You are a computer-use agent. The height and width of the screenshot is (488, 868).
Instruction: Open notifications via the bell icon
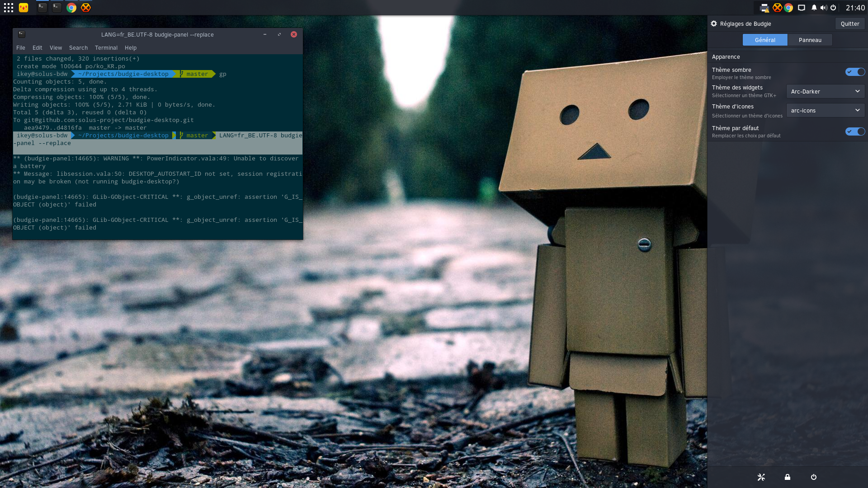point(814,8)
